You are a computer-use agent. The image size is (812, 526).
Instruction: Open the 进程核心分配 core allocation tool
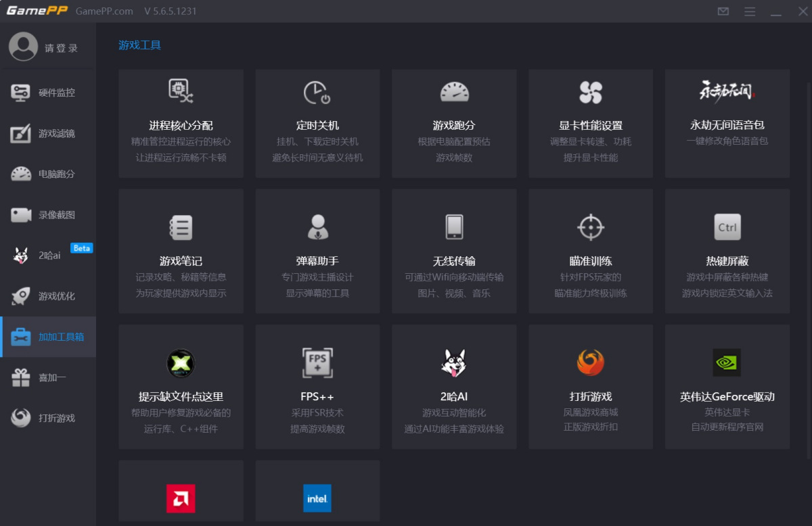point(180,123)
